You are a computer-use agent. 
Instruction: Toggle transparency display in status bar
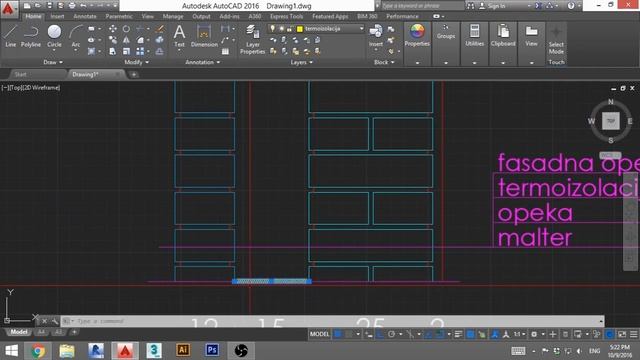click(470, 334)
